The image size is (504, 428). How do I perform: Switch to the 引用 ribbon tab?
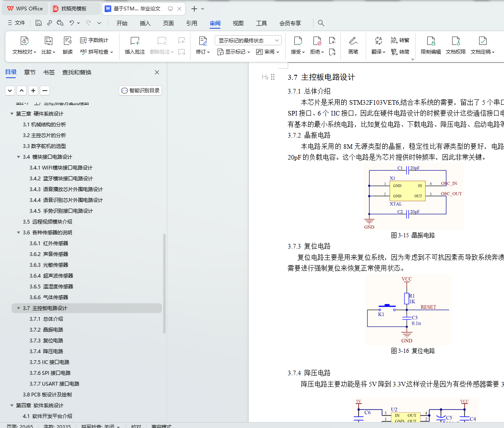pyautogui.click(x=192, y=23)
